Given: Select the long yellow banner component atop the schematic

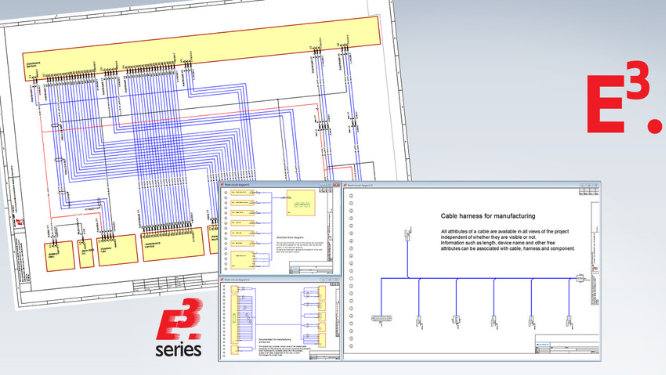Looking at the screenshot, I should tap(201, 49).
